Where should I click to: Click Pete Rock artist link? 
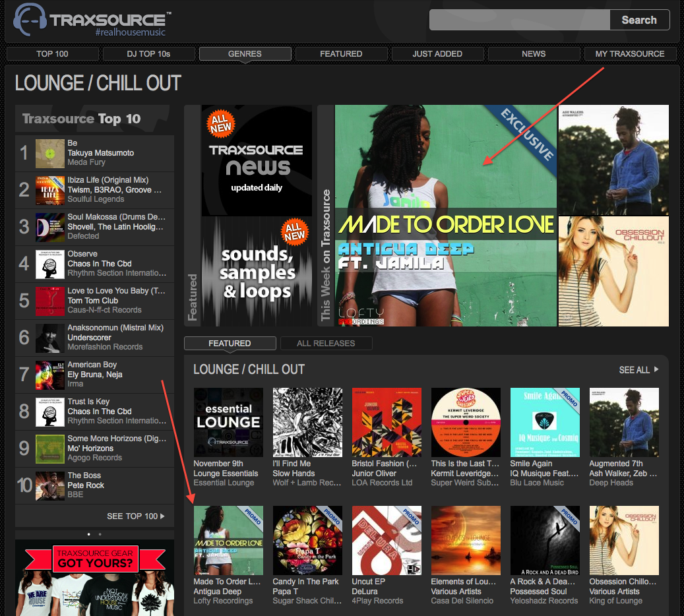coord(86,485)
